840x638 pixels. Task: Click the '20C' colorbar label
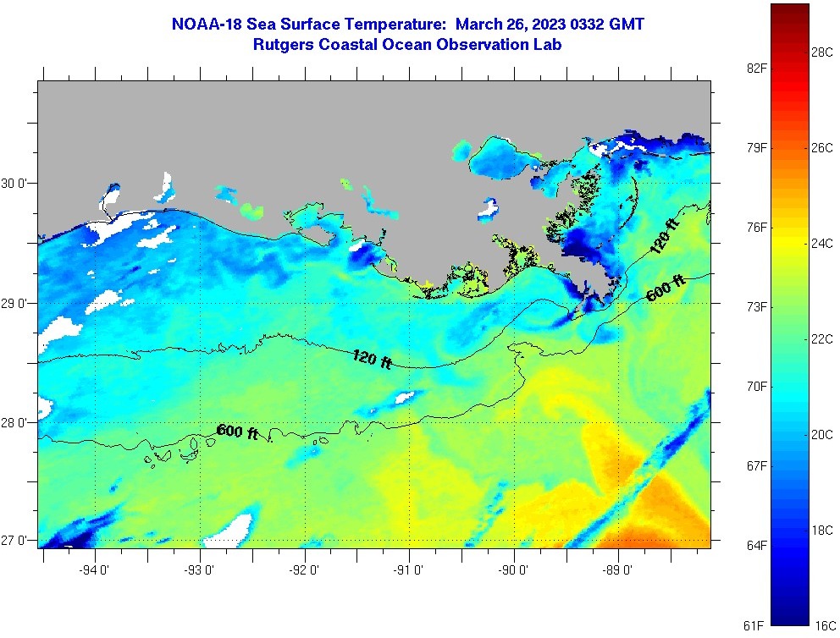821,435
